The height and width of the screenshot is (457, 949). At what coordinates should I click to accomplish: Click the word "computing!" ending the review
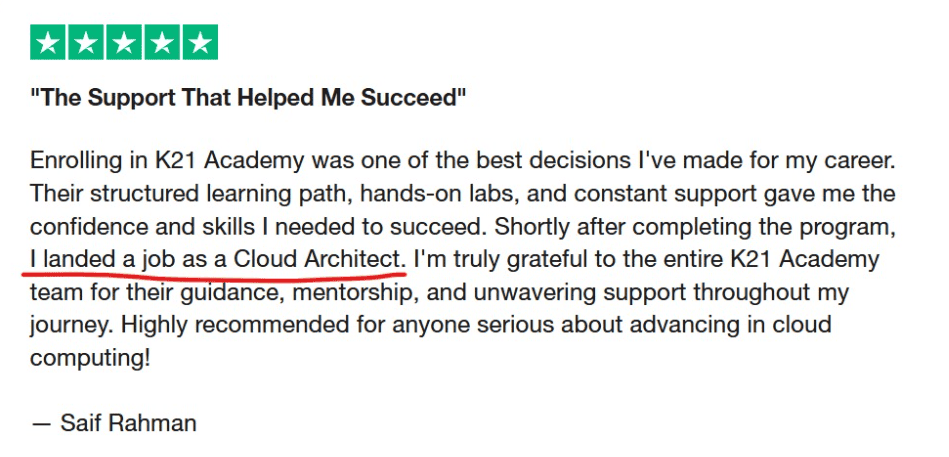tap(90, 358)
